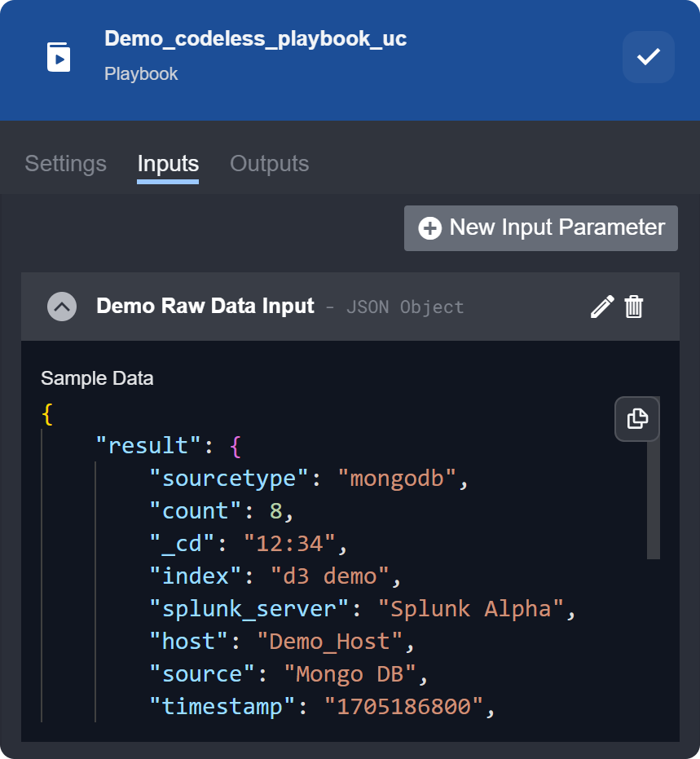The height and width of the screenshot is (759, 700).
Task: Click the playbook icon in the header
Action: (x=59, y=57)
